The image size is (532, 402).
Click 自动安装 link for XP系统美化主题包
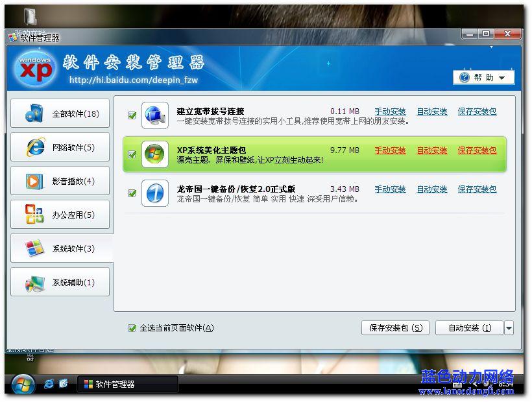click(x=432, y=150)
